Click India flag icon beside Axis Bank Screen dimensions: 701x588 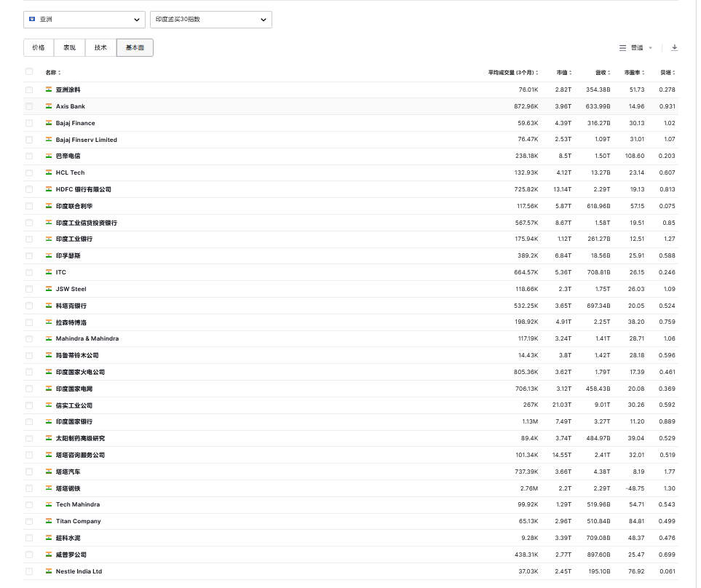tap(49, 106)
